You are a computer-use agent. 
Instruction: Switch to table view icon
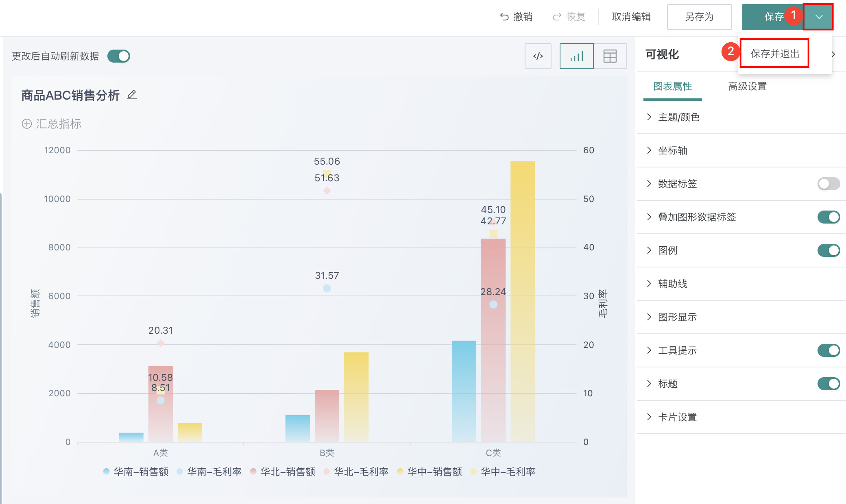click(610, 56)
